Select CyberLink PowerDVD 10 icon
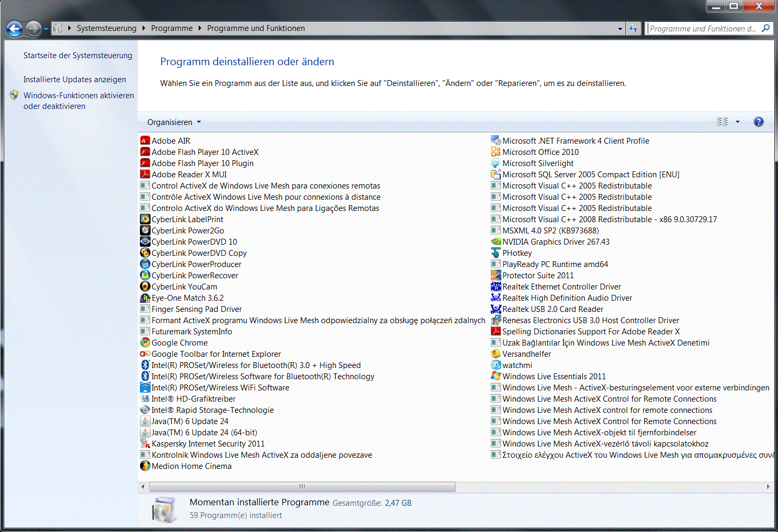The image size is (778, 532). [145, 241]
